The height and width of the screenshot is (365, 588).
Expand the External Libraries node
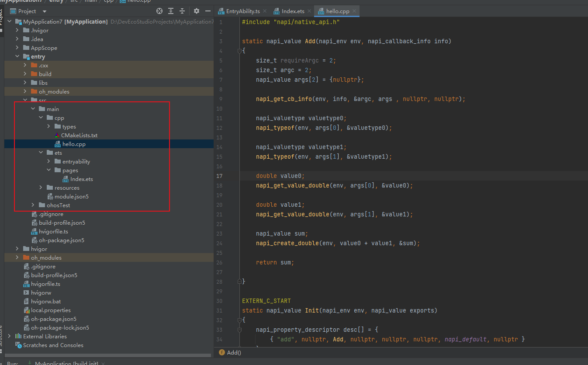(x=9, y=336)
